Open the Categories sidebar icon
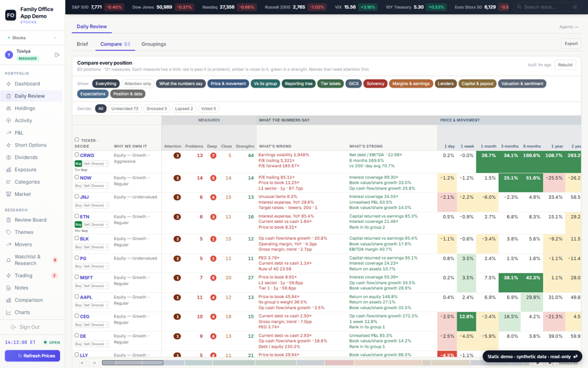Viewport: 588px width, 368px height. point(8,182)
